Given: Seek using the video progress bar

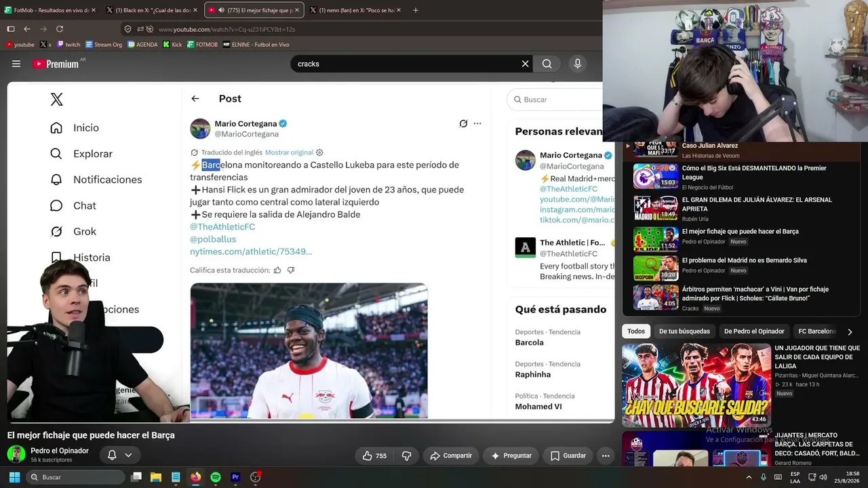Looking at the screenshot, I should (311, 423).
